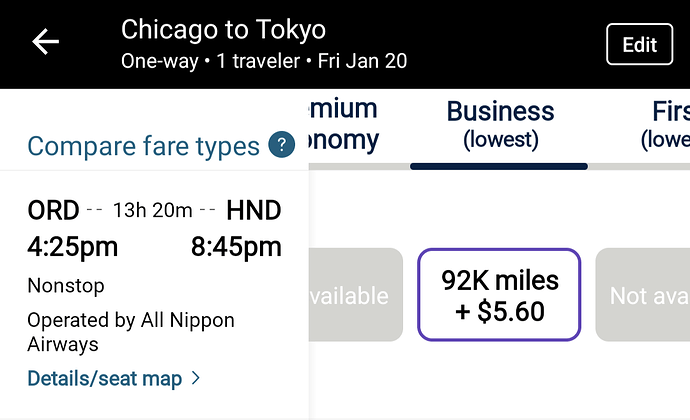Tap the 13h 20m flight duration label
The image size is (690, 420).
click(x=153, y=210)
